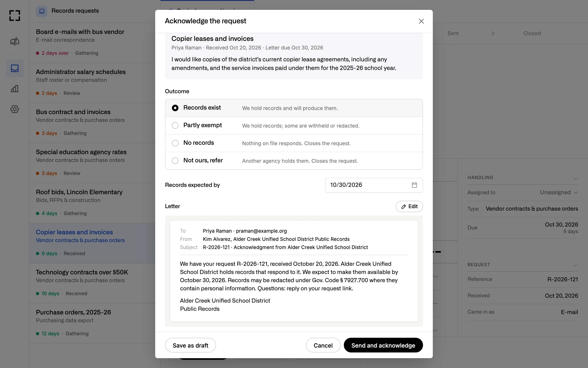Collapse the HANDLING section chevron

coord(576,178)
